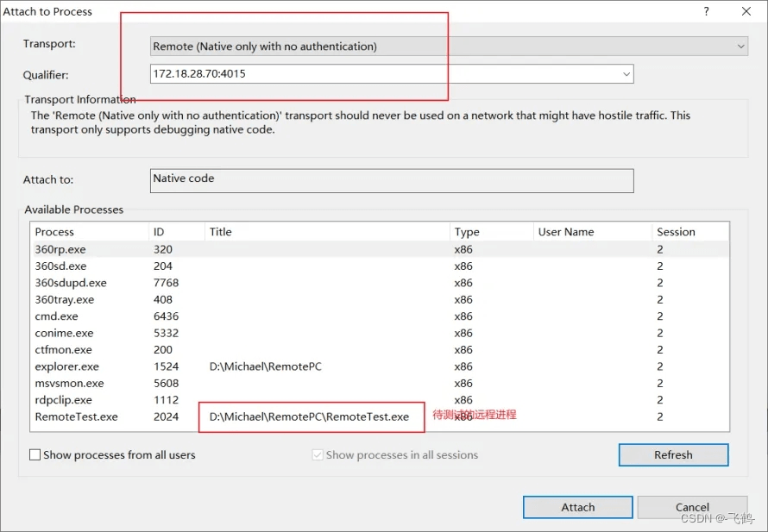Select the 360rp.exe process row
Screen dimensions: 768x532
pos(380,249)
